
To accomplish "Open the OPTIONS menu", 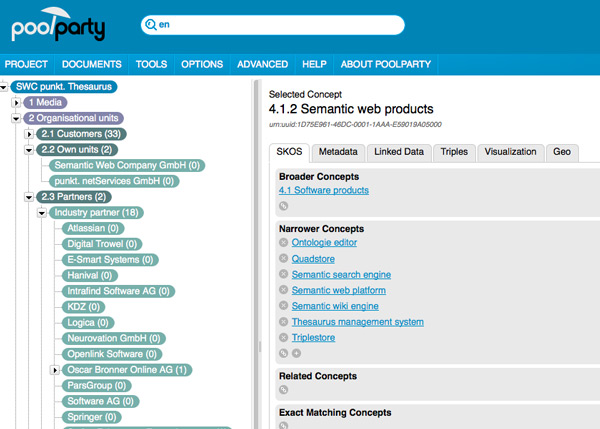I will tap(202, 64).
